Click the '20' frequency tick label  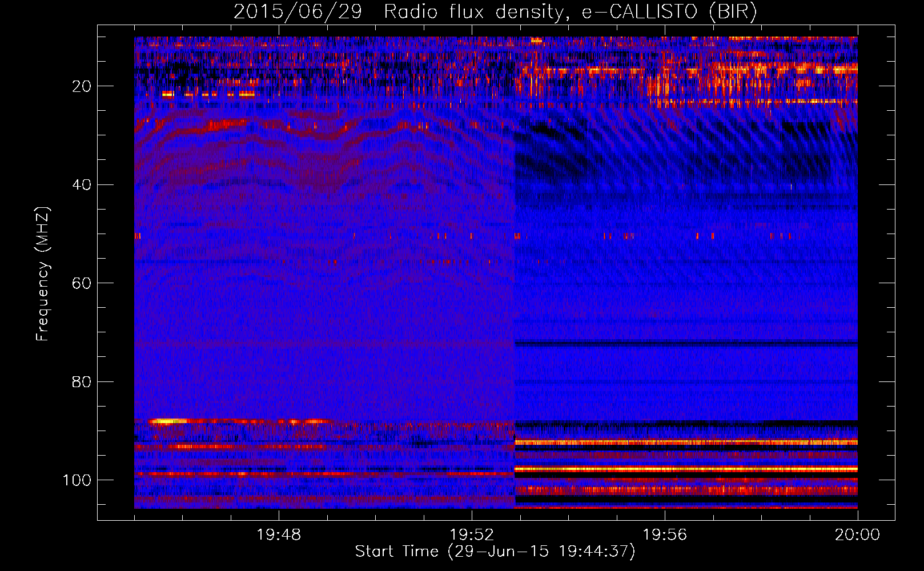82,86
